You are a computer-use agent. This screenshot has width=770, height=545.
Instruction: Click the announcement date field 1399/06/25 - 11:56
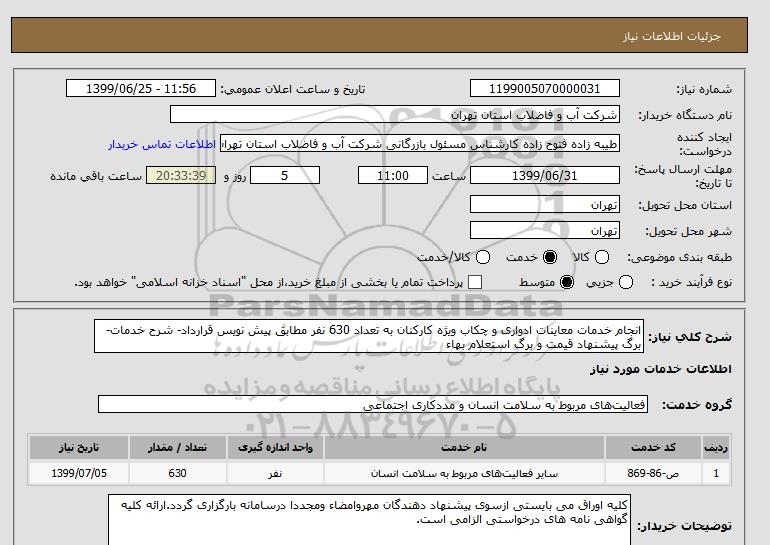pos(141,88)
